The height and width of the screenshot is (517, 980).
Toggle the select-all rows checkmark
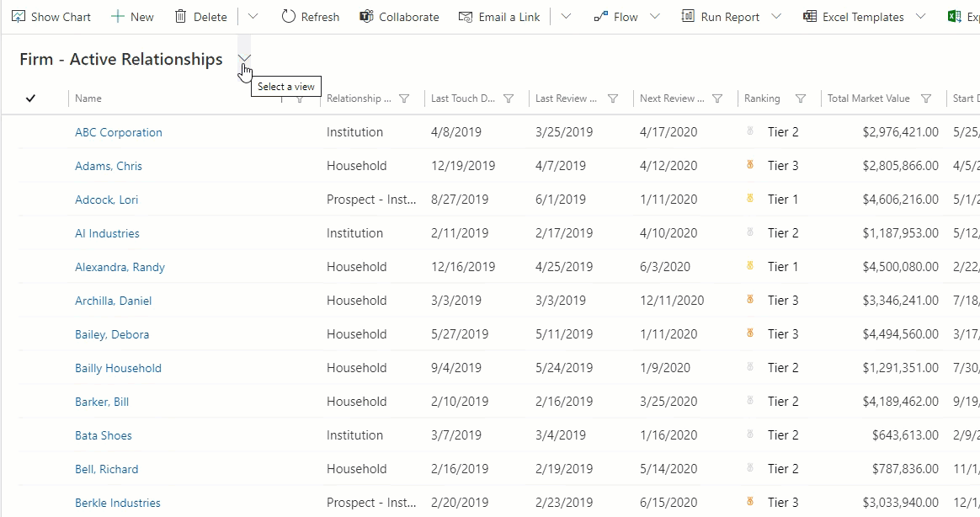tap(31, 99)
